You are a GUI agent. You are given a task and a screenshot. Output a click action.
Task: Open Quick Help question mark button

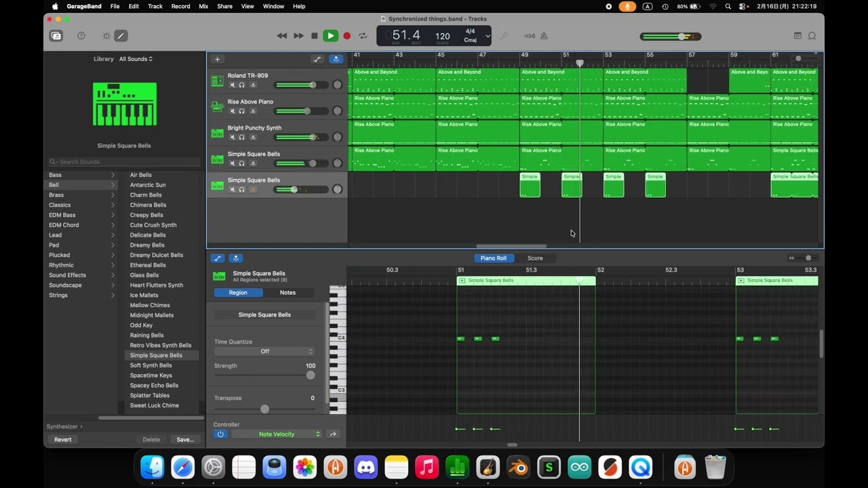click(81, 36)
